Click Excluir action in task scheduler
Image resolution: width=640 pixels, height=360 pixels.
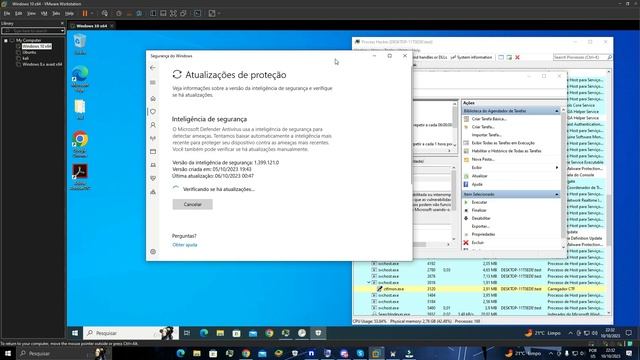click(x=478, y=242)
